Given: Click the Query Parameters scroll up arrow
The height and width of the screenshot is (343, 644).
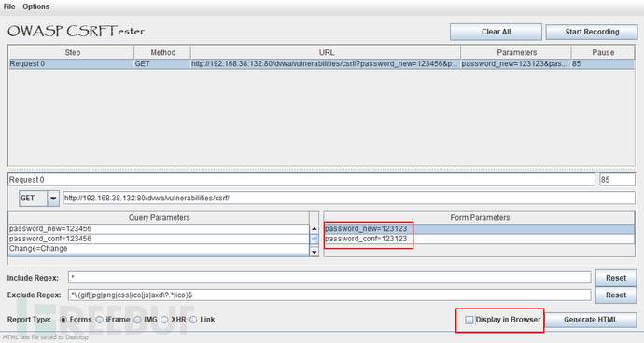Looking at the screenshot, I should click(x=315, y=229).
